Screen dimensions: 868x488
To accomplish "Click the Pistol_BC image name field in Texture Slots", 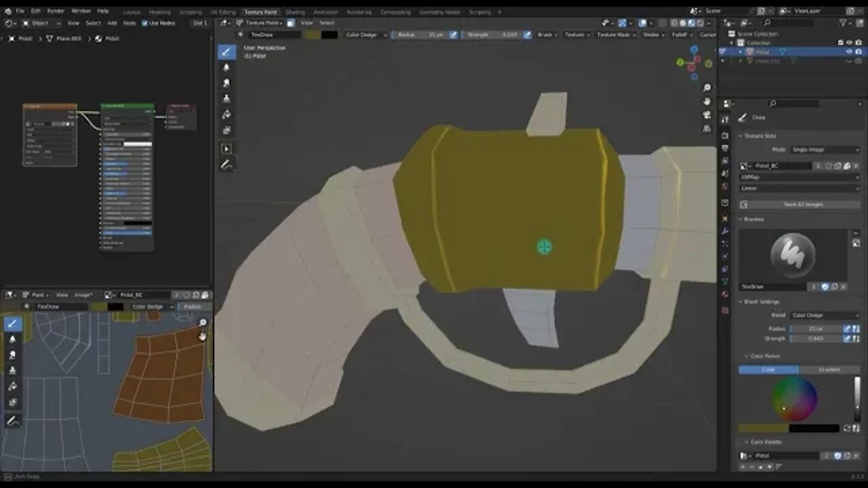I will [x=781, y=165].
